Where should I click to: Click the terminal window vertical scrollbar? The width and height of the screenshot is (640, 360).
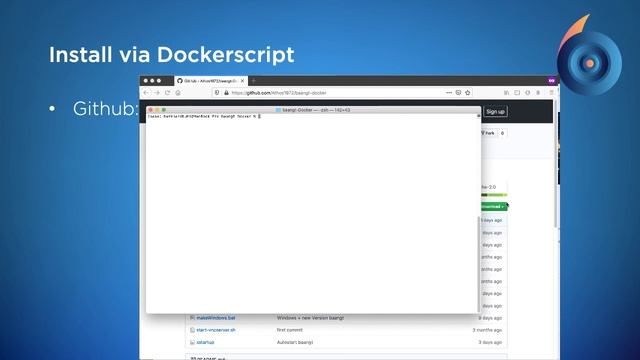479,264
